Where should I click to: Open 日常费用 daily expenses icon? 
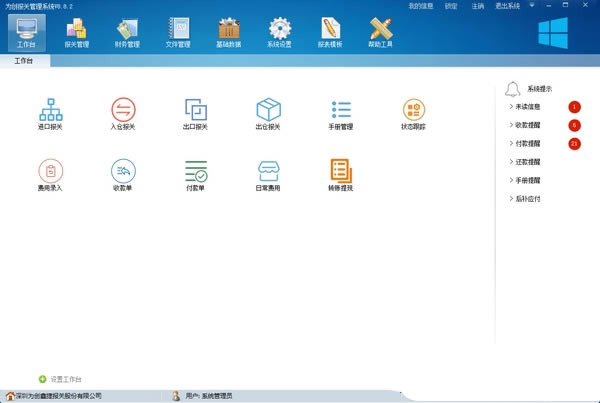point(268,170)
